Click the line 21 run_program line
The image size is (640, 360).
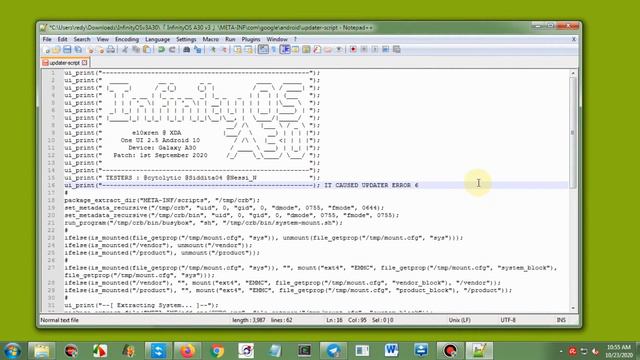click(203, 223)
